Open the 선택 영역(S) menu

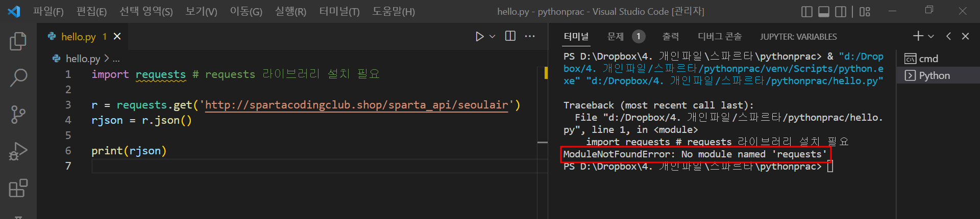coord(146,11)
